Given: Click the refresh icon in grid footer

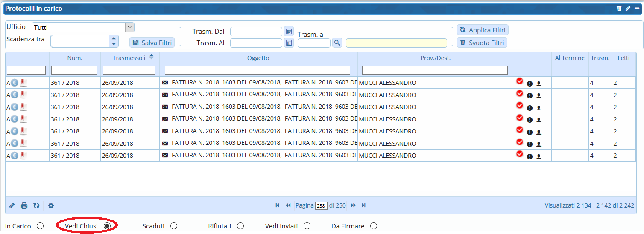Looking at the screenshot, I should (x=37, y=206).
